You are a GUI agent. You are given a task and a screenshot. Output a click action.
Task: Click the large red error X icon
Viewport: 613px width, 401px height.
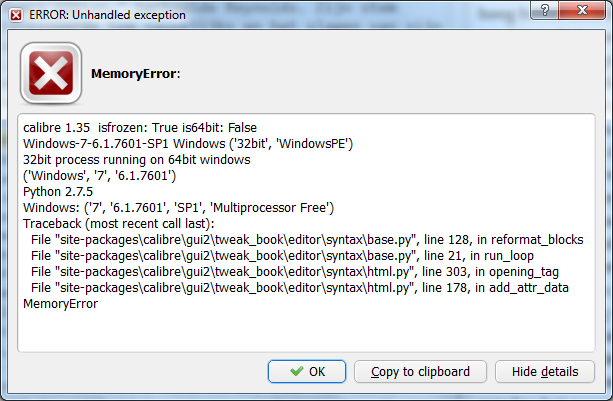[51, 73]
